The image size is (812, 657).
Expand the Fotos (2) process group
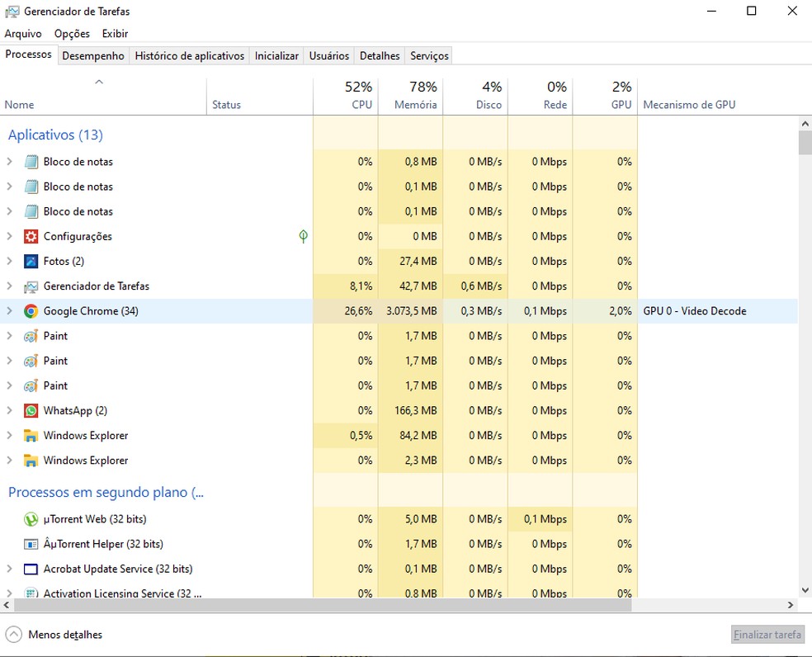coord(10,262)
